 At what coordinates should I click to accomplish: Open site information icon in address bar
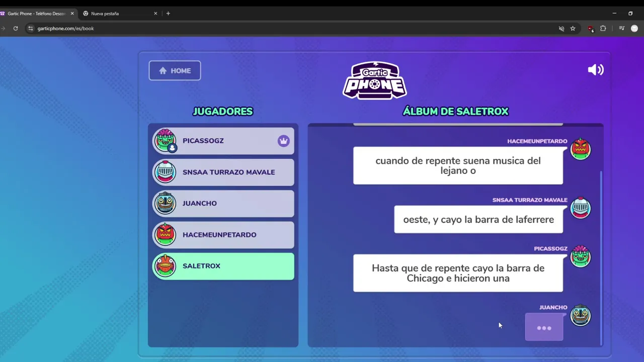tap(31, 29)
